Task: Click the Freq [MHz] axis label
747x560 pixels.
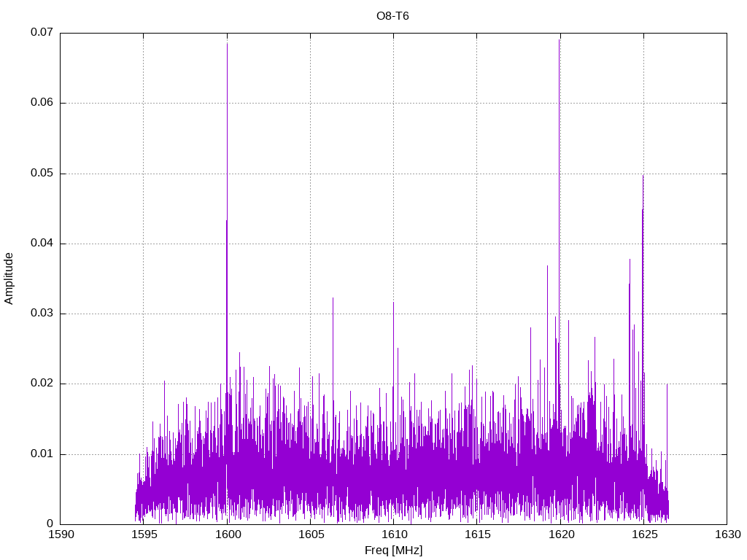Action: tap(393, 551)
